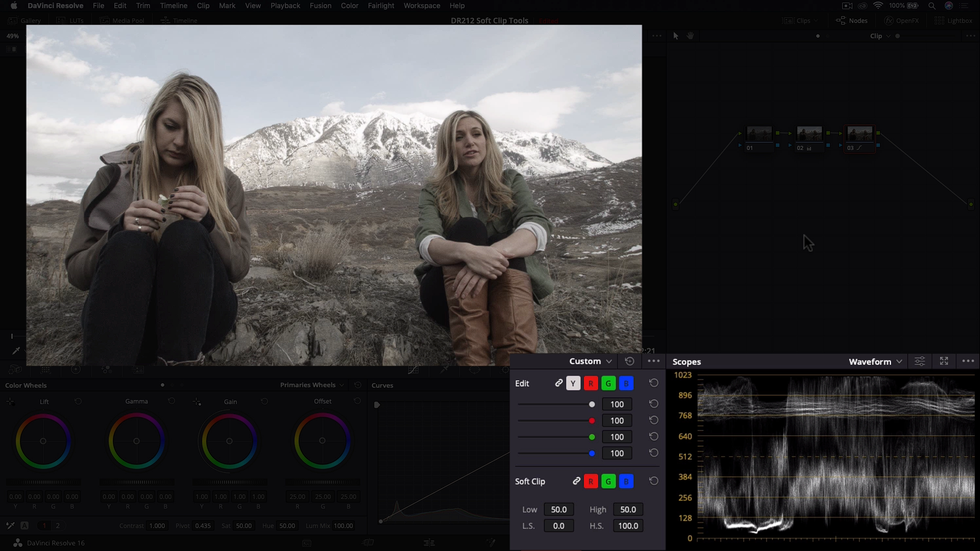
Task: Toggle the Soft Clip gang link icon
Action: (576, 481)
